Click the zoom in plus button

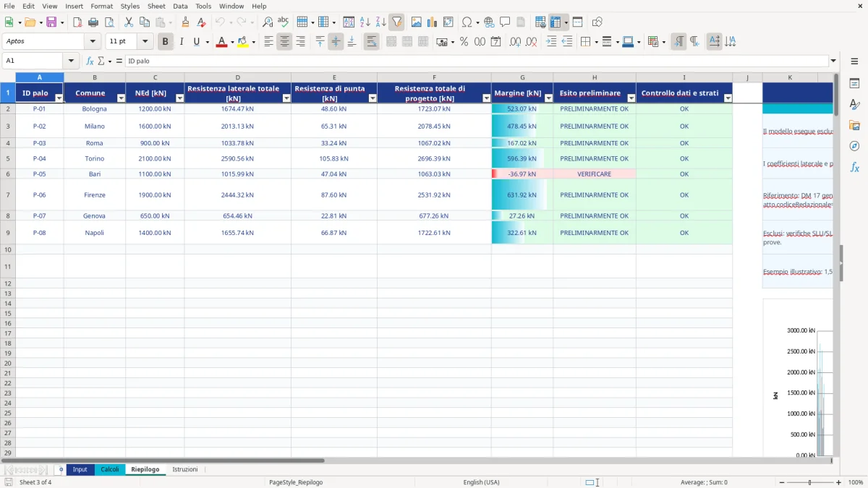click(x=839, y=482)
